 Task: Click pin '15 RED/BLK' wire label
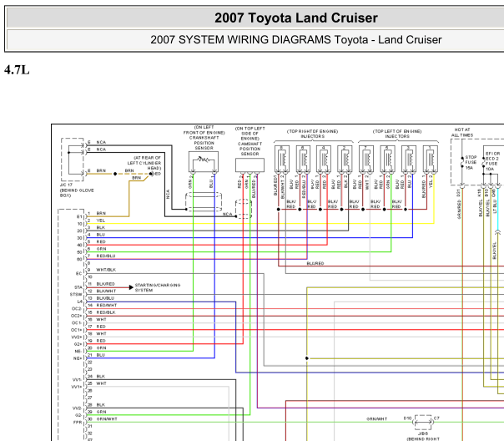(102, 312)
